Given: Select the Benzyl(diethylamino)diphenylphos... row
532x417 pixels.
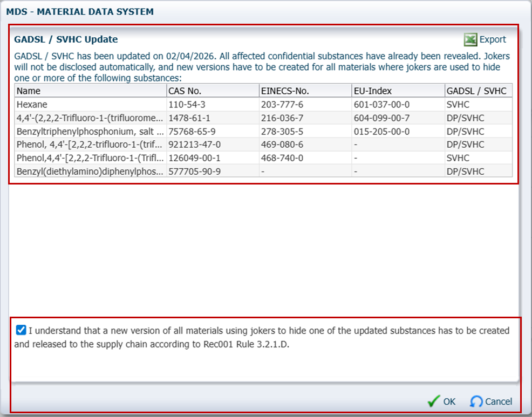Looking at the screenshot, I should (263, 172).
